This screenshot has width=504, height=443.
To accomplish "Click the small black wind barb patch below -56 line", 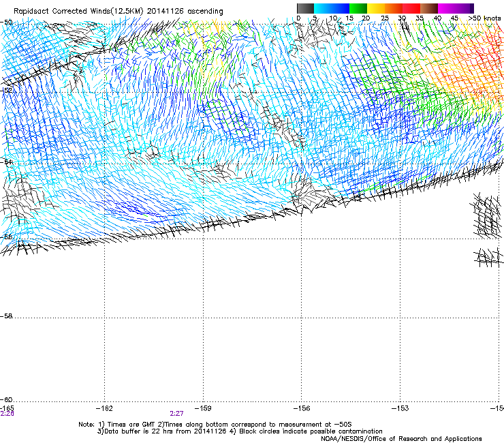I will click(x=488, y=258).
